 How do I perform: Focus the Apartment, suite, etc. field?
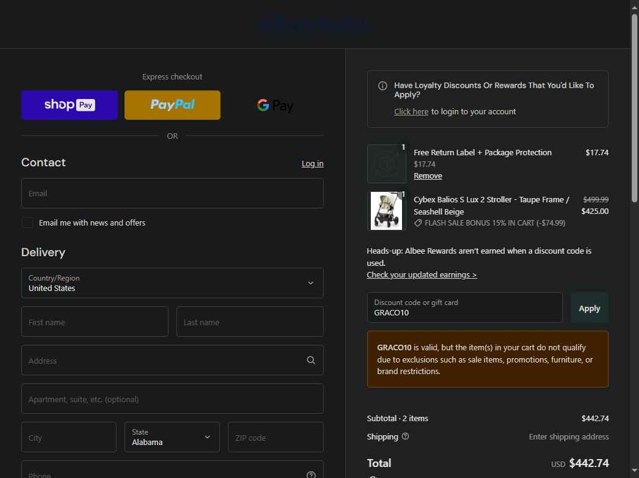[x=172, y=399]
